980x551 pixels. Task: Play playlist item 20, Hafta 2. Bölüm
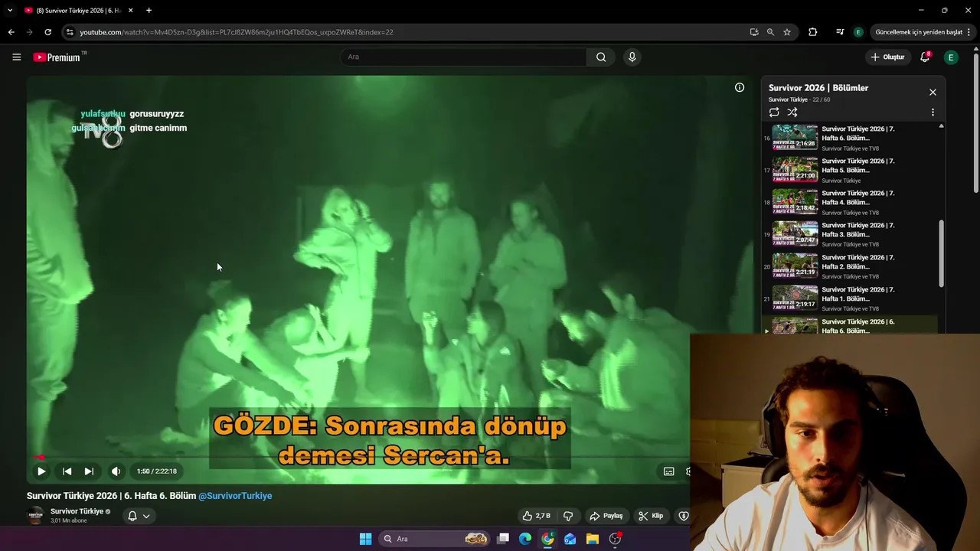coord(850,267)
